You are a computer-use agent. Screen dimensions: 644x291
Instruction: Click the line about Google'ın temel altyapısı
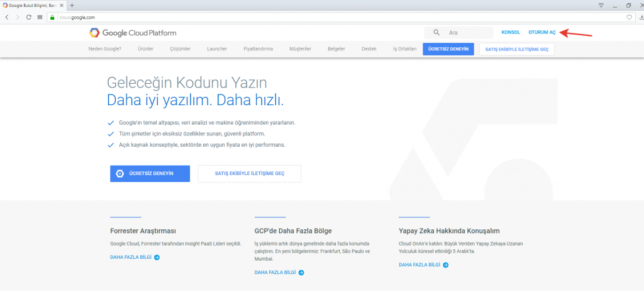point(207,123)
